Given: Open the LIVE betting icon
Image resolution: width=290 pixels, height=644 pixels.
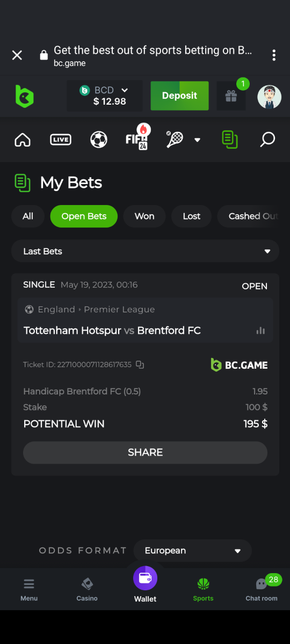Looking at the screenshot, I should 60,140.
